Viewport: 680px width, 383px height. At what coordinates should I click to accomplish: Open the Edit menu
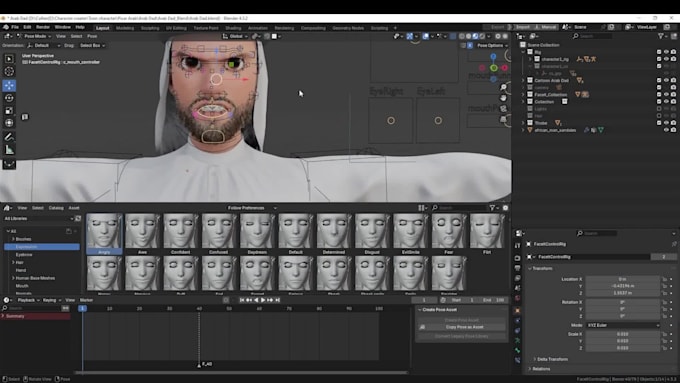27,27
